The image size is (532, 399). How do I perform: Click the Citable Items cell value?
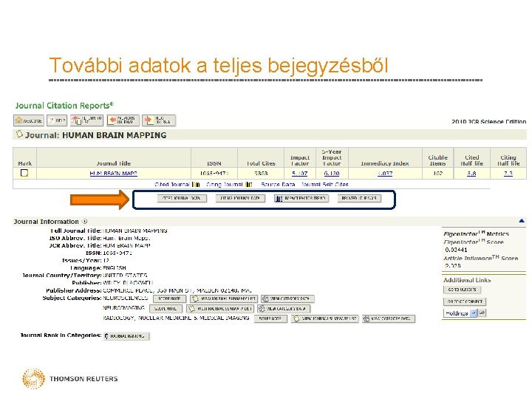point(437,174)
